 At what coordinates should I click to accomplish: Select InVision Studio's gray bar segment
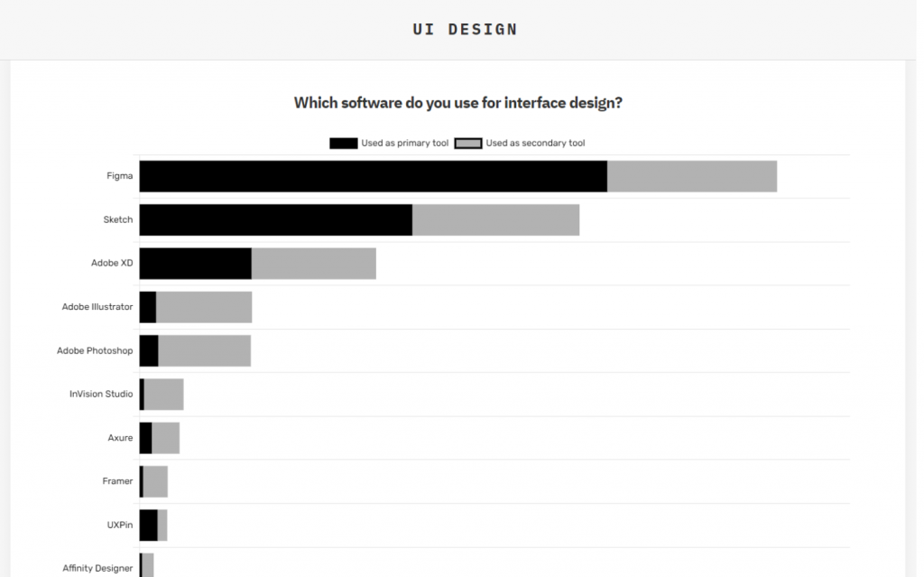164,395
